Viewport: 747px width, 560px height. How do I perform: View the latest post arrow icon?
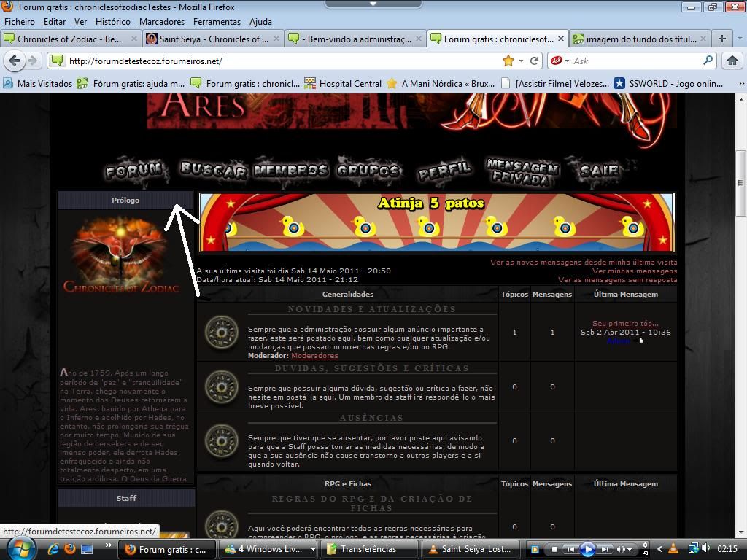(x=640, y=341)
